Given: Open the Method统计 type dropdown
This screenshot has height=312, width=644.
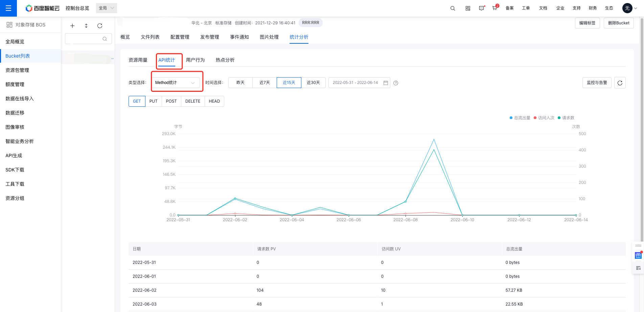Looking at the screenshot, I should click(x=176, y=83).
